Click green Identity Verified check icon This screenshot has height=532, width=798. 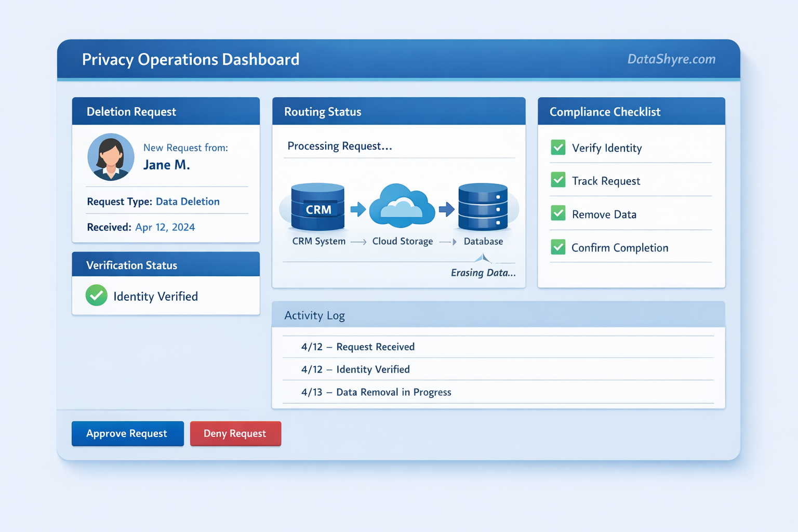[x=97, y=296]
